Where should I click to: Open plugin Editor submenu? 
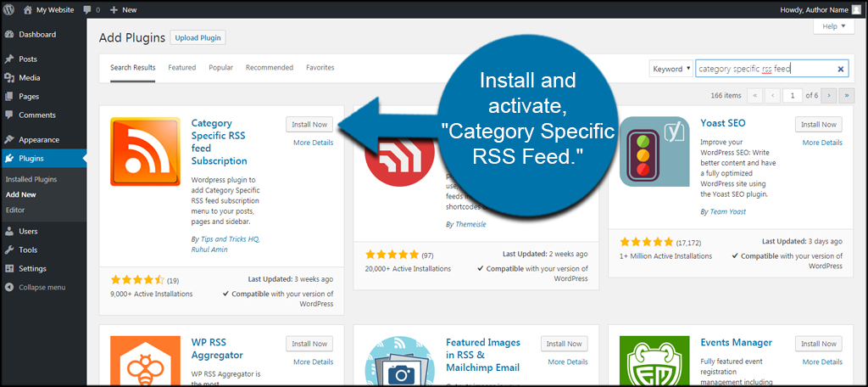(x=15, y=210)
